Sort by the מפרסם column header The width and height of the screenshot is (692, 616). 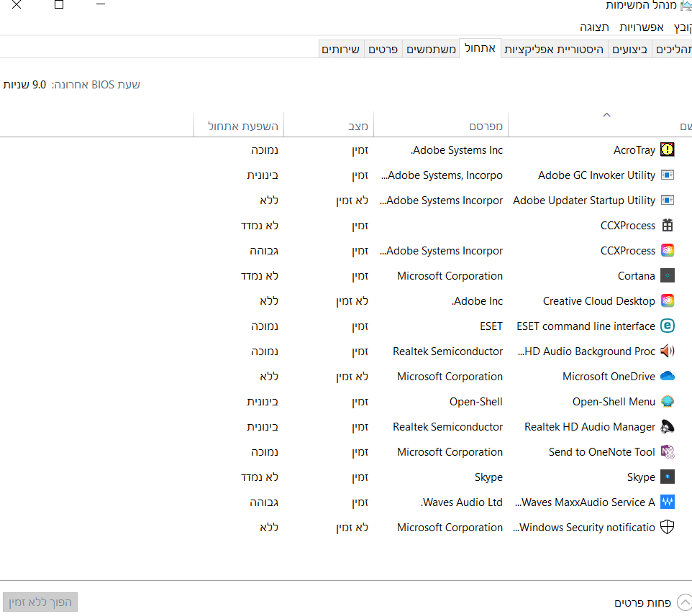tap(442, 126)
